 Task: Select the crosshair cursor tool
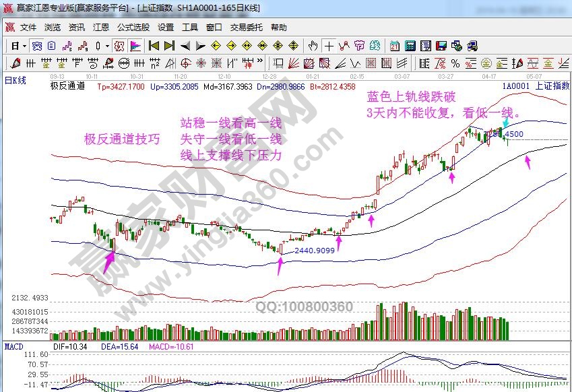point(329,46)
